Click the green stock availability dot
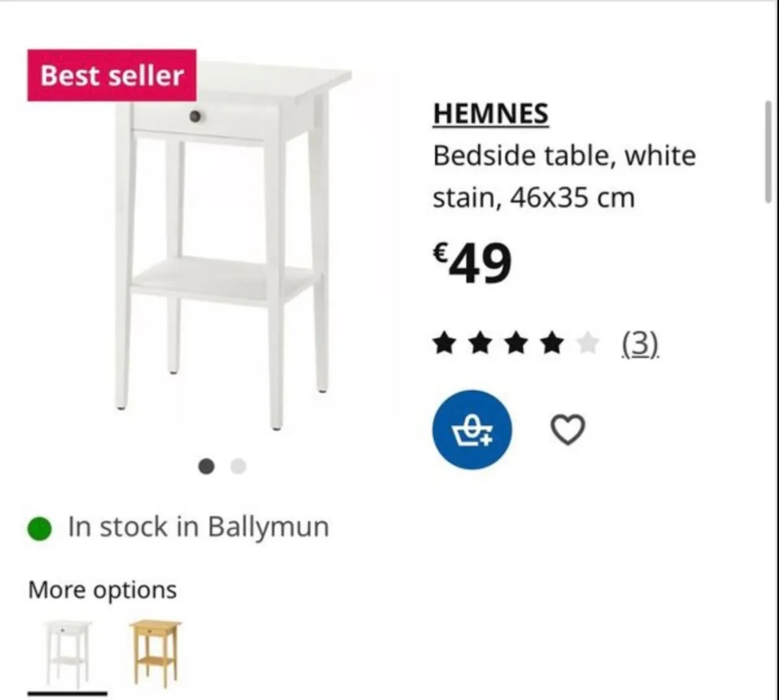This screenshot has height=700, width=779. click(x=40, y=529)
